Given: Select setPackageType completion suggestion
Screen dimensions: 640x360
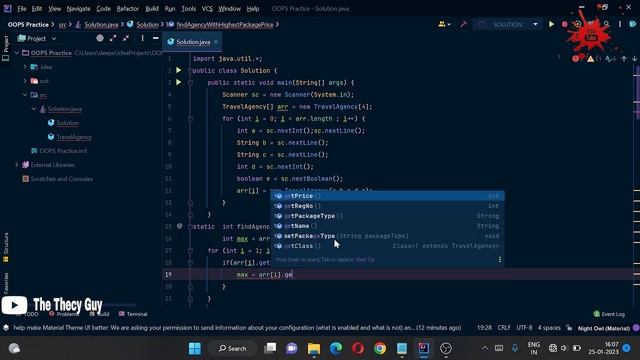Looking at the screenshot, I should [x=387, y=236].
